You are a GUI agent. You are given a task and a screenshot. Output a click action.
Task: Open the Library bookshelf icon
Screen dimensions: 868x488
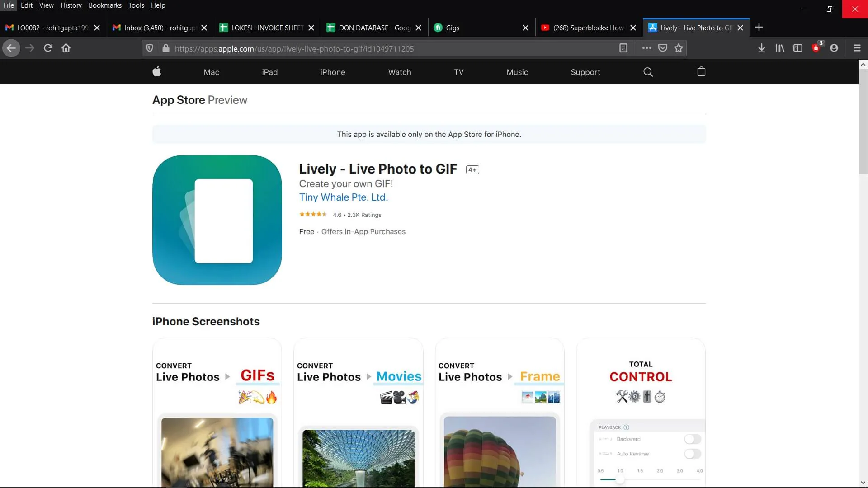coord(780,48)
